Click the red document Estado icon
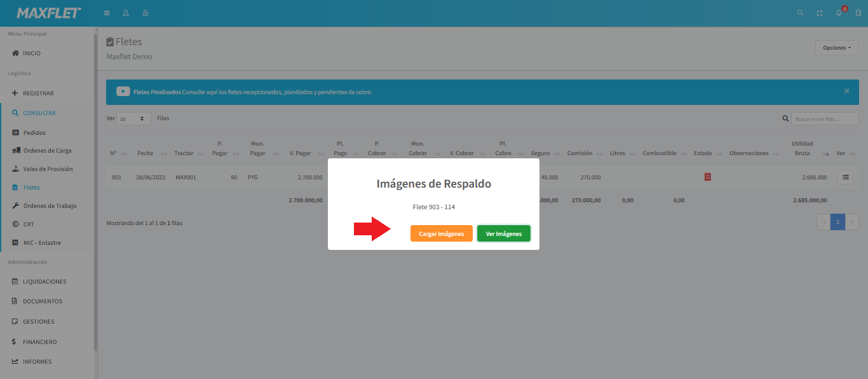 tap(707, 177)
